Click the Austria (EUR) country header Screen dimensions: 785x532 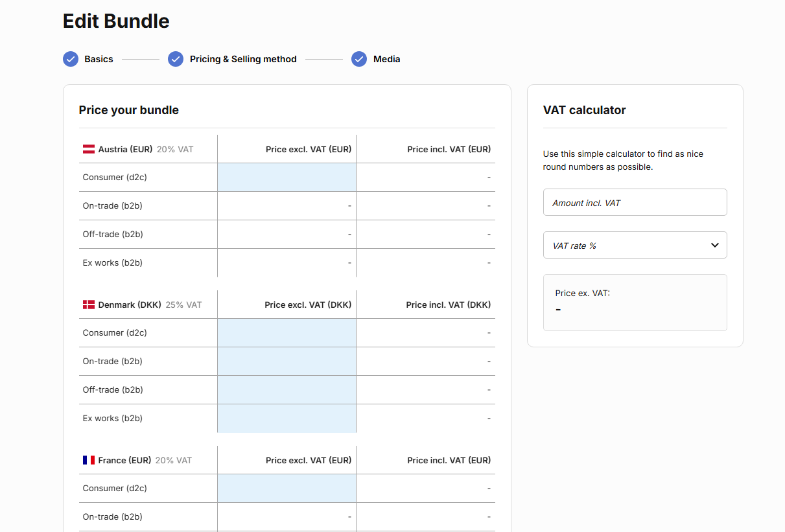click(125, 149)
